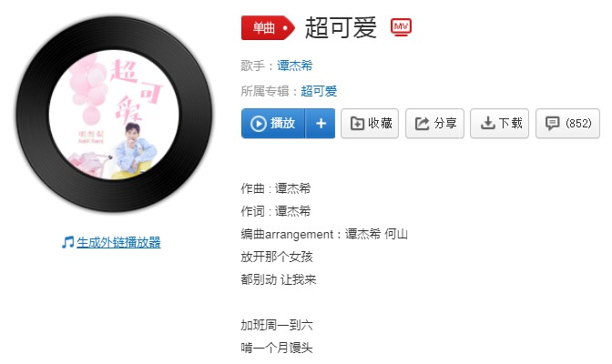Open comments via speech bubble icon
The image size is (612, 364).
(x=552, y=124)
